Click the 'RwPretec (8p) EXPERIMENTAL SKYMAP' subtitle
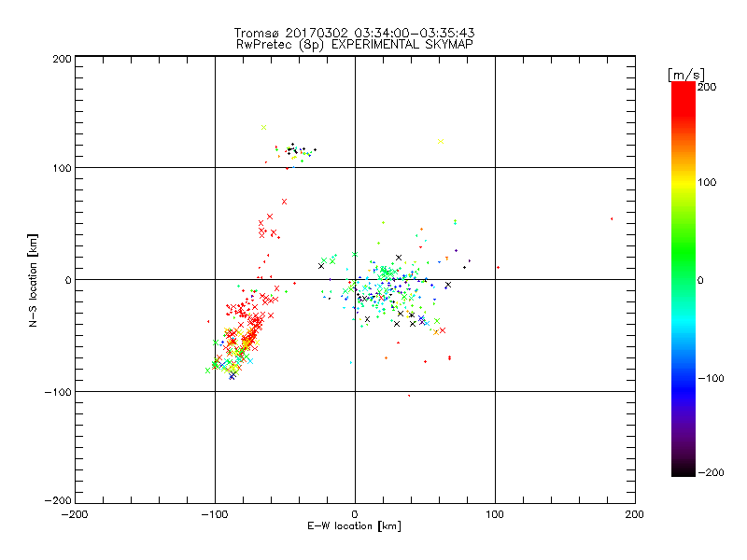The height and width of the screenshot is (560, 747). [x=355, y=45]
